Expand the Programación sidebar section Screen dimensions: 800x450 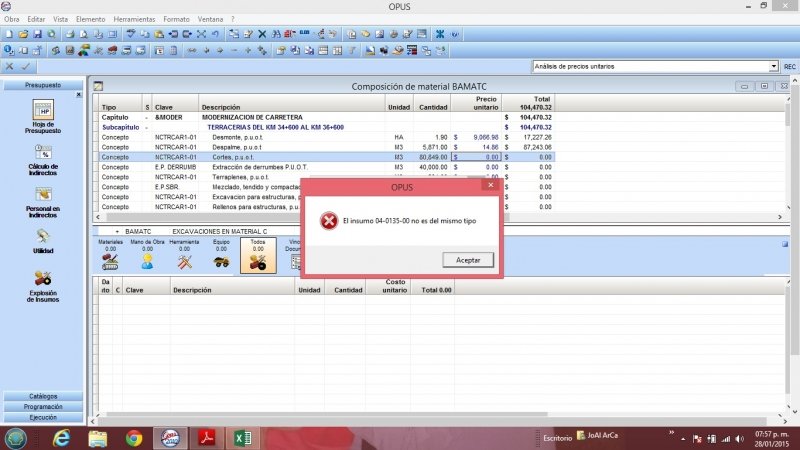click(x=42, y=407)
